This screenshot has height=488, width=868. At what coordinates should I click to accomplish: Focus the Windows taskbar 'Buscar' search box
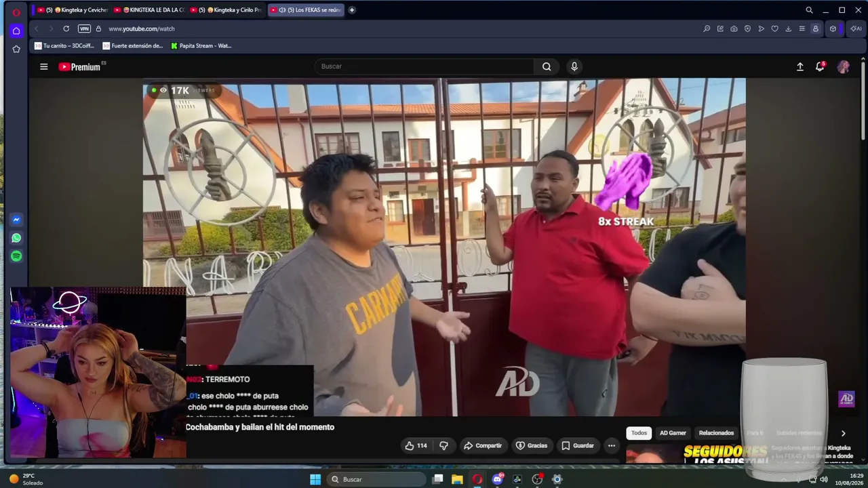tap(376, 479)
